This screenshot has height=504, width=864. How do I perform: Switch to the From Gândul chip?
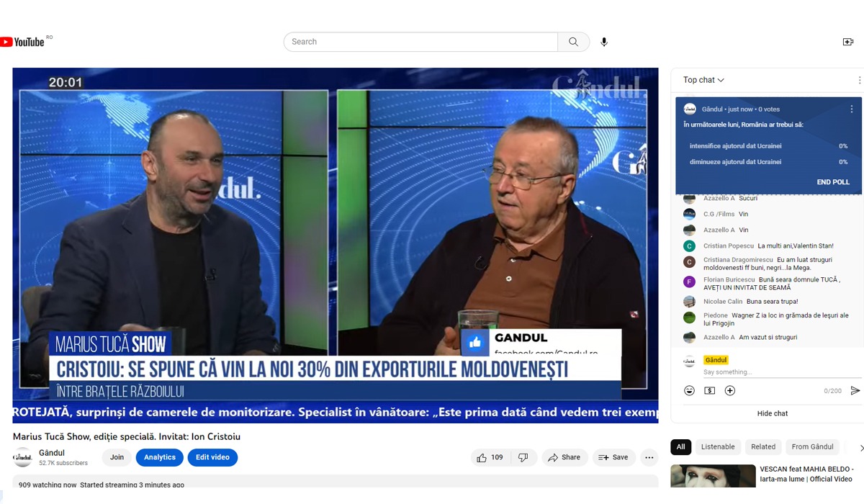812,446
